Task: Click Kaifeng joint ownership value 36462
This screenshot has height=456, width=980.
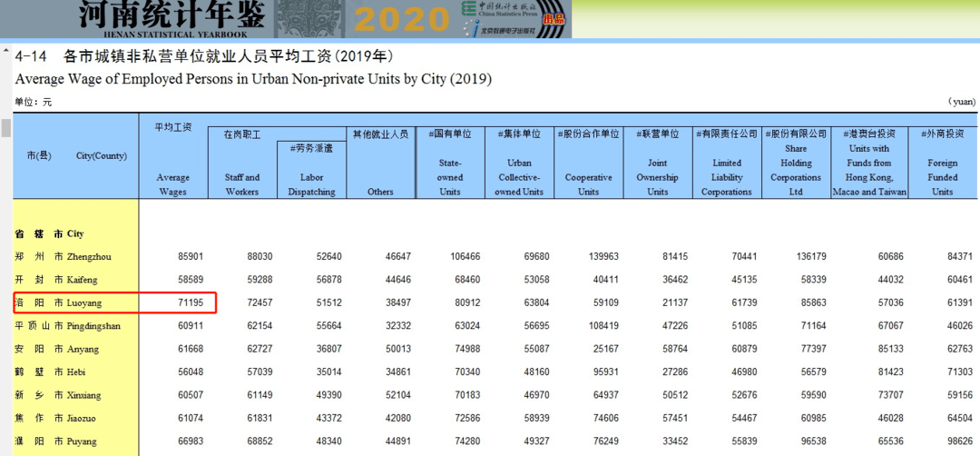Action: click(675, 280)
